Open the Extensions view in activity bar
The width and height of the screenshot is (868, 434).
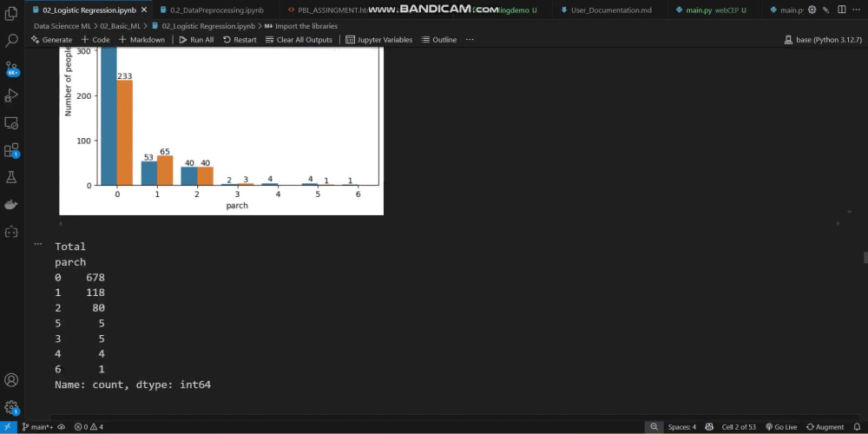click(11, 150)
